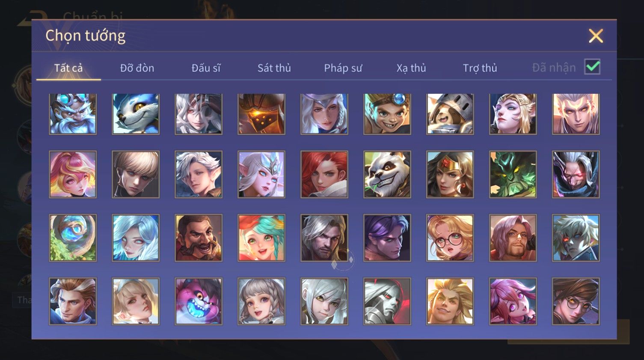The height and width of the screenshot is (360, 644).
Task: Toggle the Đã nhận checkbox
Action: tap(592, 67)
